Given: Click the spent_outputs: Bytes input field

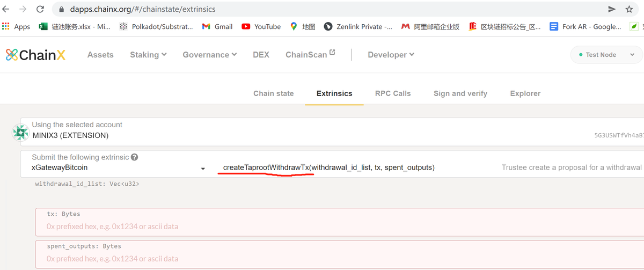Looking at the screenshot, I should click(339, 254).
